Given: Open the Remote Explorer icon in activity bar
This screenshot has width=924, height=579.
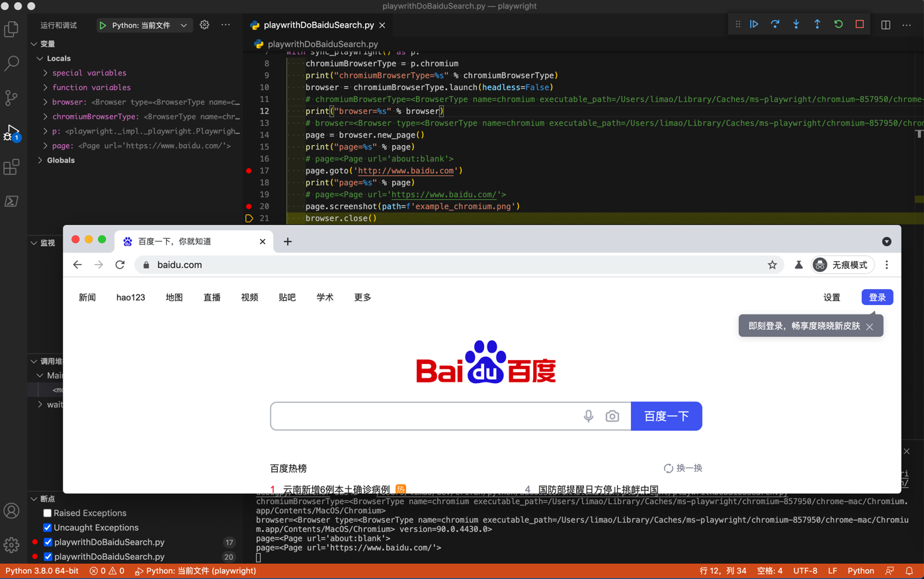Looking at the screenshot, I should (11, 201).
